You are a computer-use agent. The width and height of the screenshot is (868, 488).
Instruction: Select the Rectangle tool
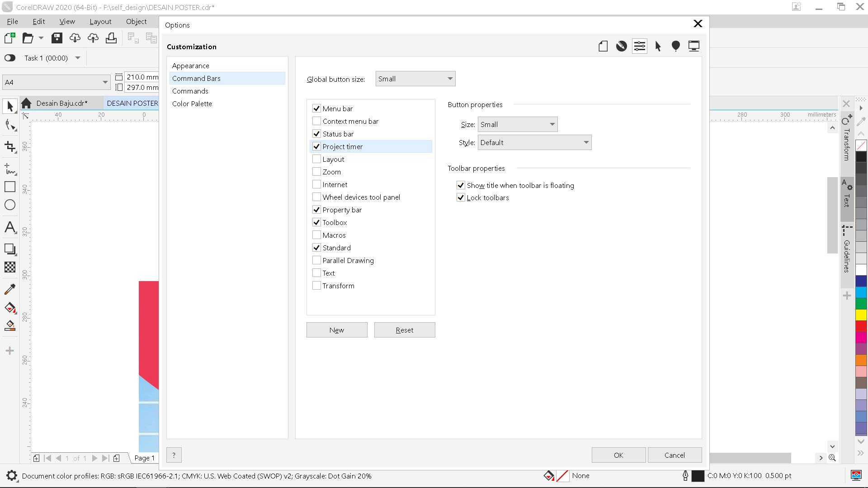coord(10,186)
